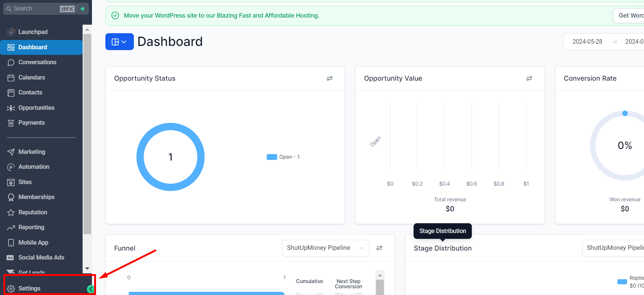Open Opportunity Status widget filter settings

coord(330,78)
